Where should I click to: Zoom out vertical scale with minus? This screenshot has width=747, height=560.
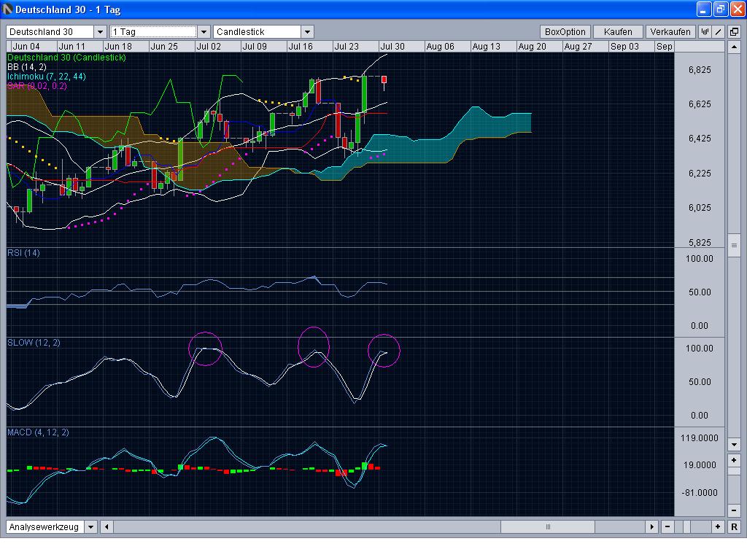point(734,510)
